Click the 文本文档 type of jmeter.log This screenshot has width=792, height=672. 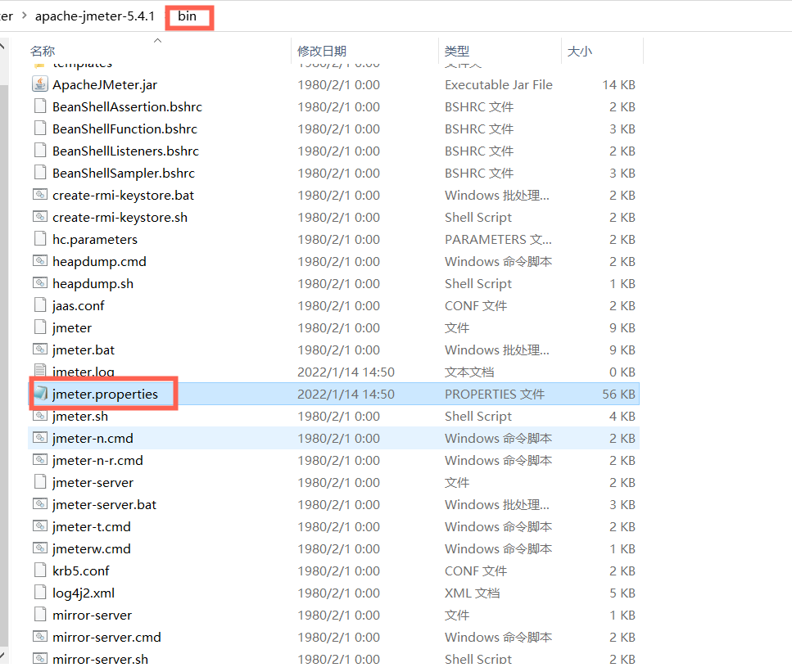click(x=469, y=372)
